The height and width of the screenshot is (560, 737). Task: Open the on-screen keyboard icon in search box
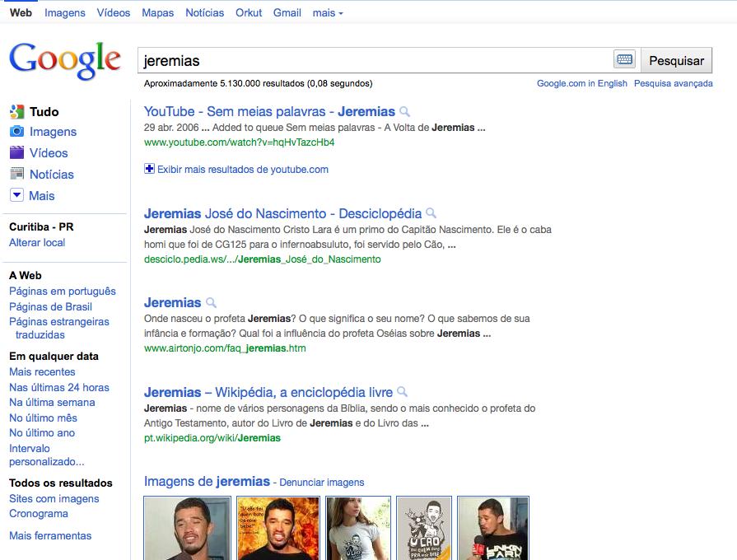point(625,59)
